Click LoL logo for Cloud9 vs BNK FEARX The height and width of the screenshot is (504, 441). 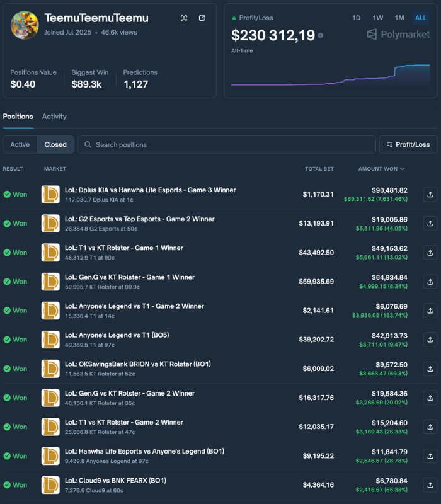click(x=50, y=484)
